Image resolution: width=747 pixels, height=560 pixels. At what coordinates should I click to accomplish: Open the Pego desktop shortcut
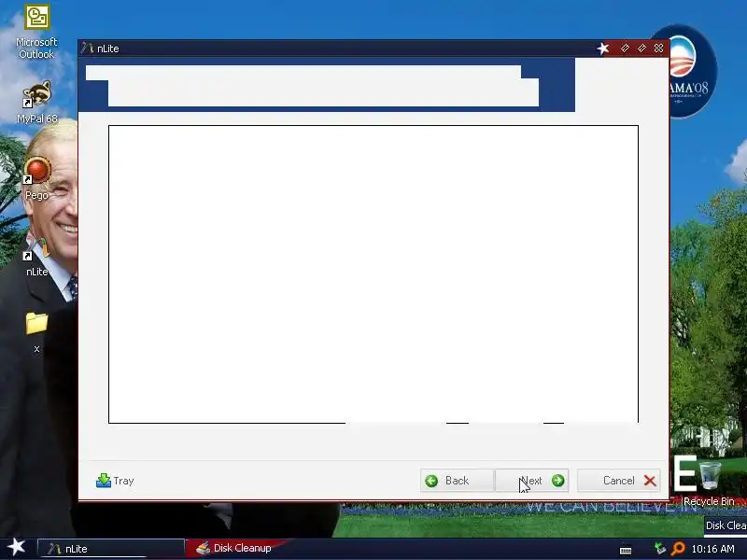coord(36,178)
